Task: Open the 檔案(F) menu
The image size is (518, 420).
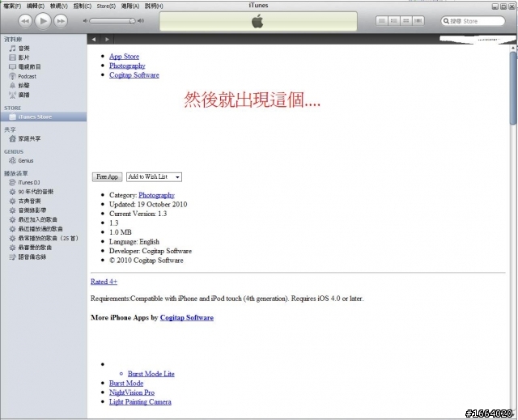Action: [12, 6]
